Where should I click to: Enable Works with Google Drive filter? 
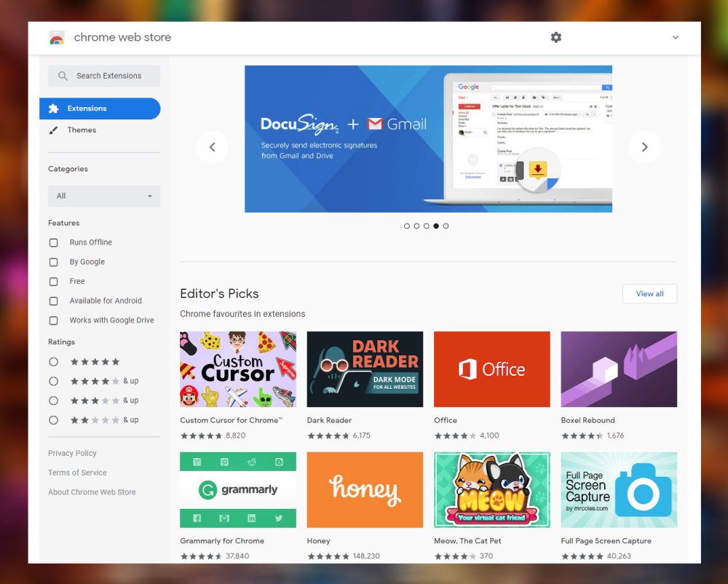point(53,320)
